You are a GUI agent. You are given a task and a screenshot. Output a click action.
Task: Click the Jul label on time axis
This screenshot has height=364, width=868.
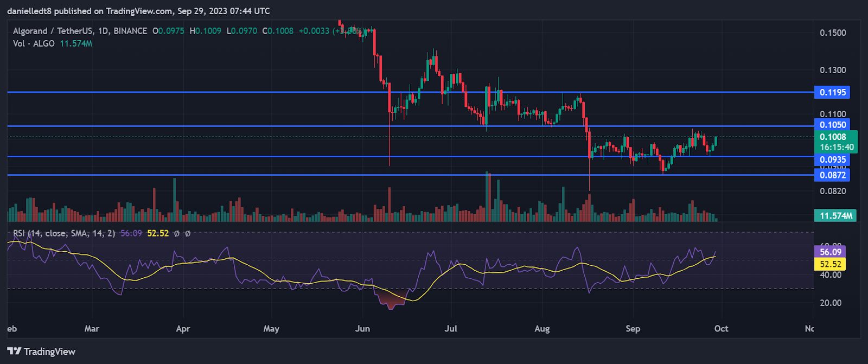(x=451, y=329)
